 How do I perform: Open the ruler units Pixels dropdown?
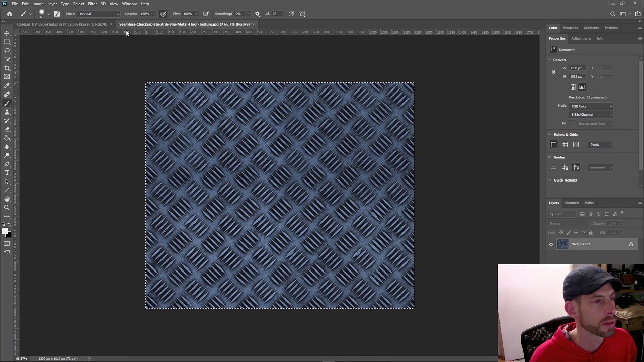(601, 145)
